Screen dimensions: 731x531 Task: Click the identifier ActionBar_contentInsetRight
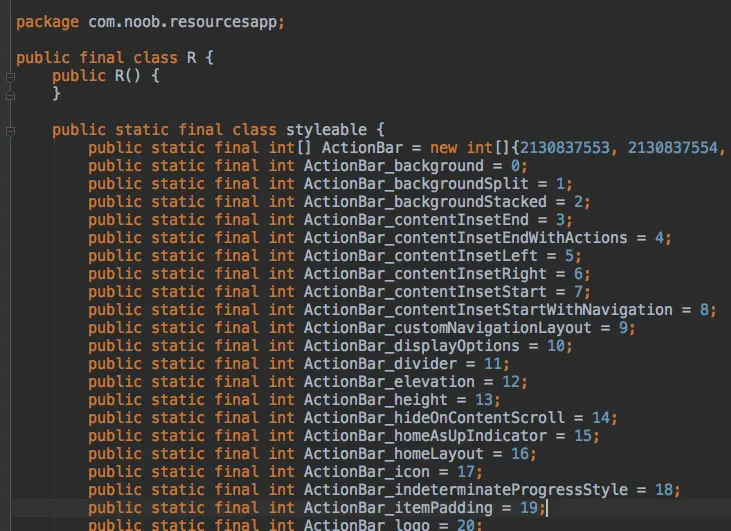(x=425, y=274)
